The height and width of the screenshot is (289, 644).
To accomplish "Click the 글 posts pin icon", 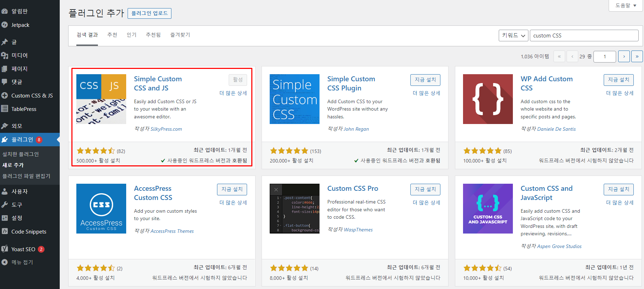I will click(5, 42).
